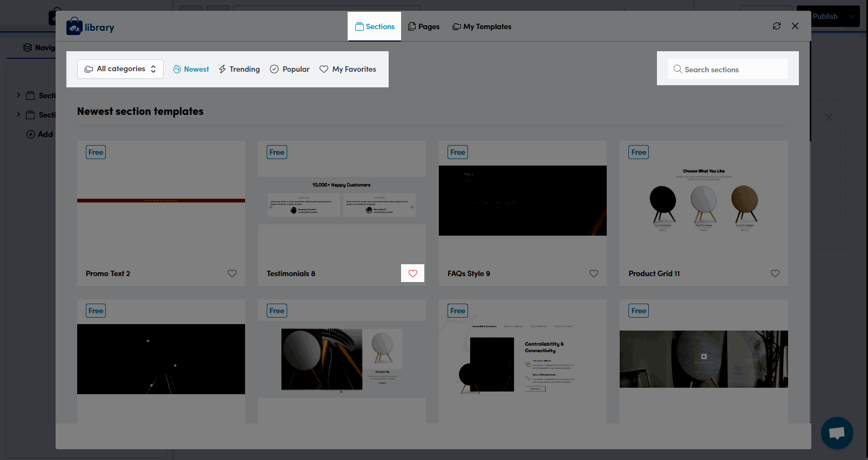
Task: Click the Sections tab icon
Action: pyautogui.click(x=359, y=26)
